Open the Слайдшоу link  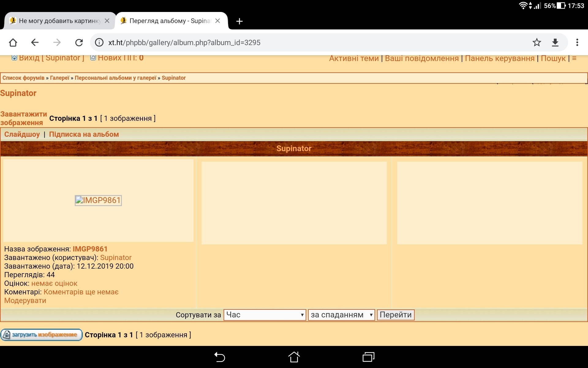coord(22,134)
